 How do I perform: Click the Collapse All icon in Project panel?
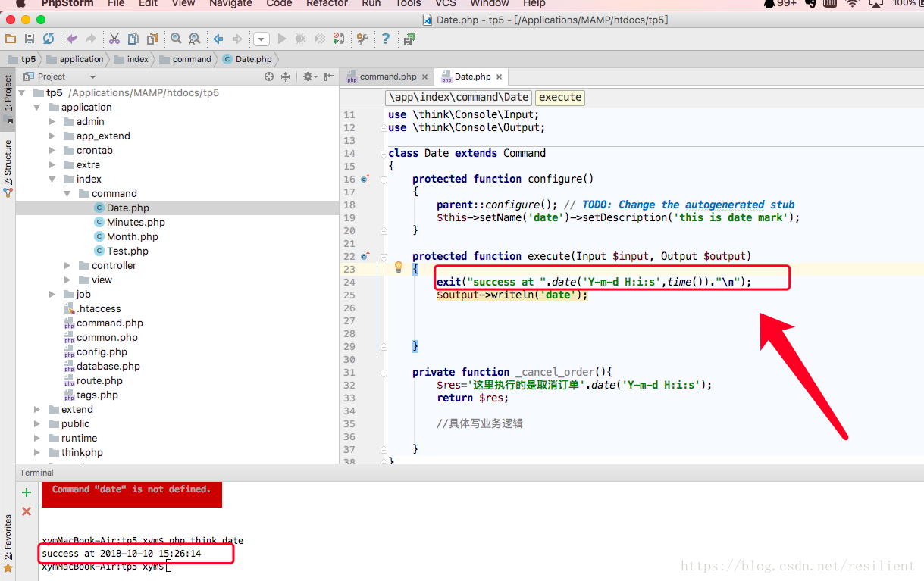coord(286,77)
